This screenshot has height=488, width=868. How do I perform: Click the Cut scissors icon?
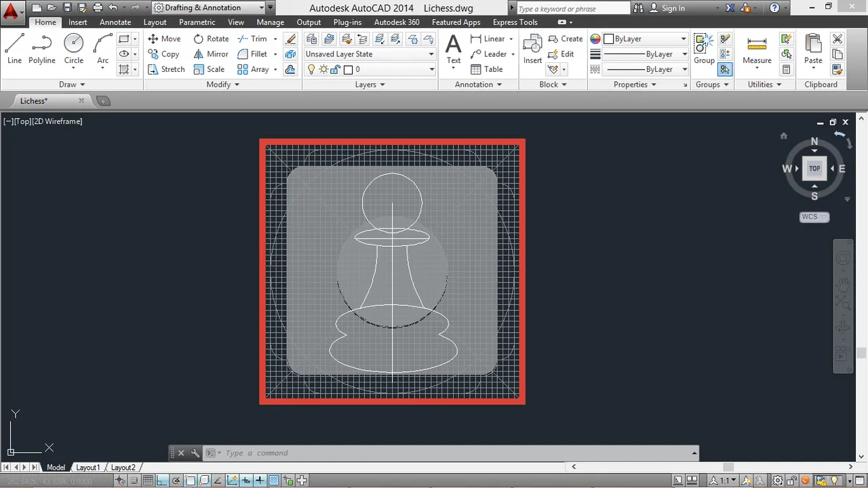pyautogui.click(x=837, y=39)
